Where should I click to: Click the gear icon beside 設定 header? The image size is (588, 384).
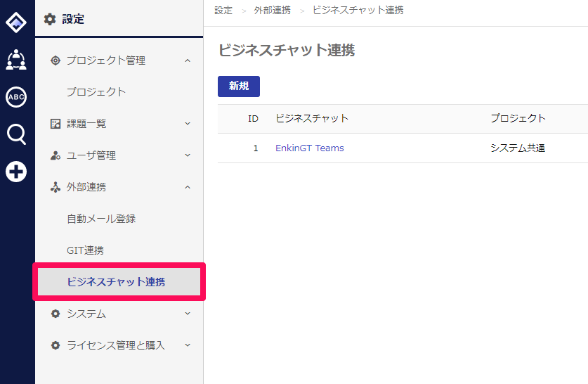pyautogui.click(x=50, y=19)
